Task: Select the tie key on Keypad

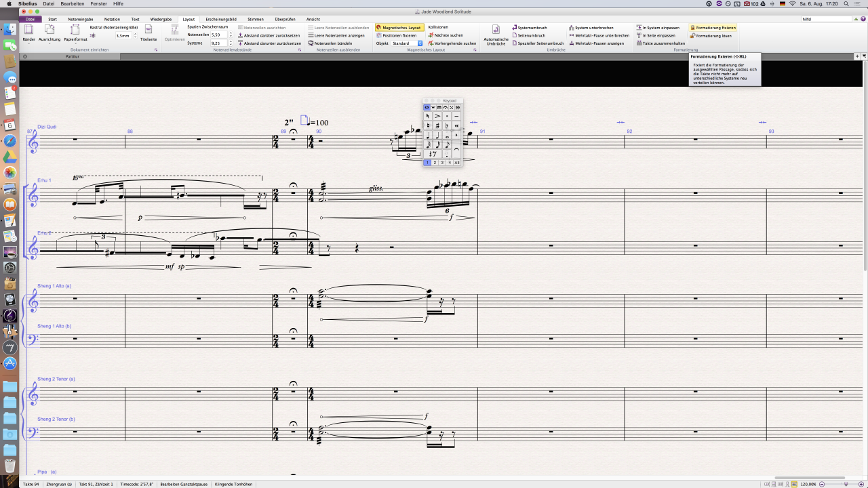Action: coord(456,149)
